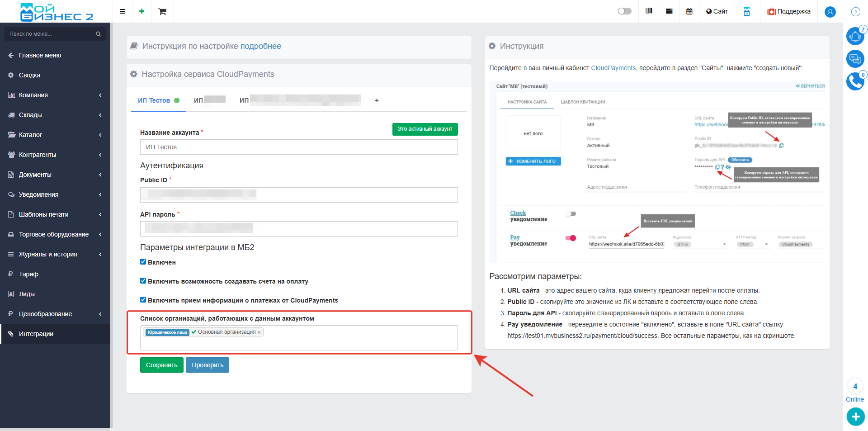Expand the Документы menu section
The image size is (868, 431).
pyautogui.click(x=55, y=175)
